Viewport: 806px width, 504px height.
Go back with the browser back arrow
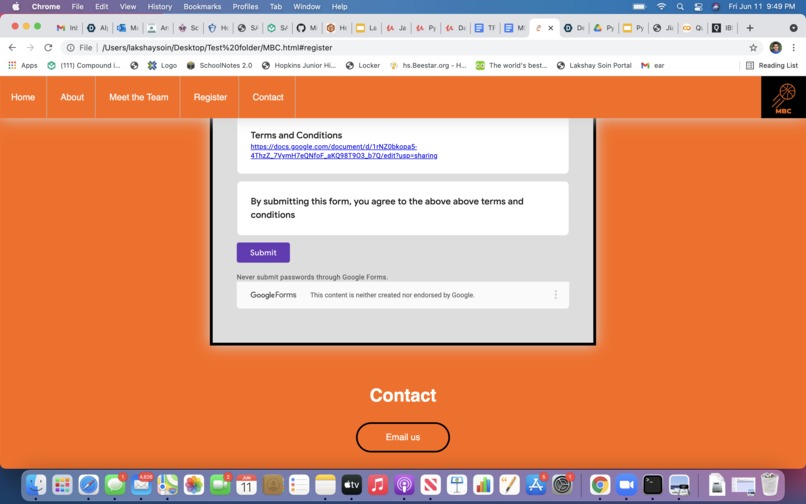pyautogui.click(x=12, y=47)
